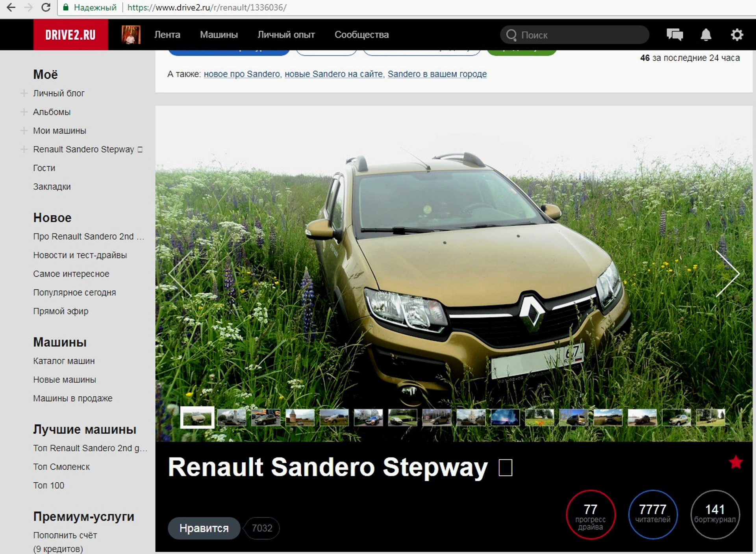This screenshot has width=756, height=554.
Task: Follow link новые Sandero на сайте
Action: point(334,74)
